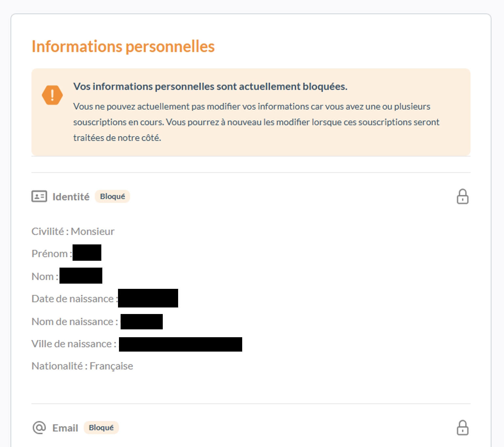Click the padlock icon in Identité row
Screen dimensions: 504x447
coord(462,197)
